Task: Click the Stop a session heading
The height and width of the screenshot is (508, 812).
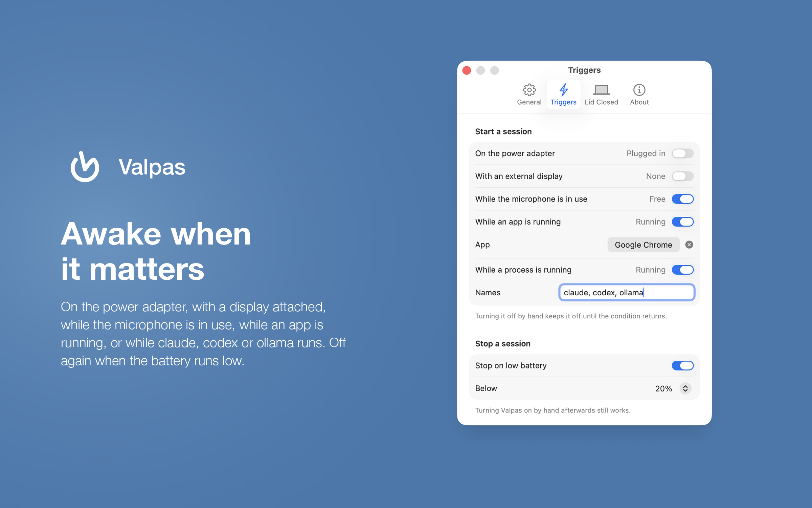Action: 502,343
